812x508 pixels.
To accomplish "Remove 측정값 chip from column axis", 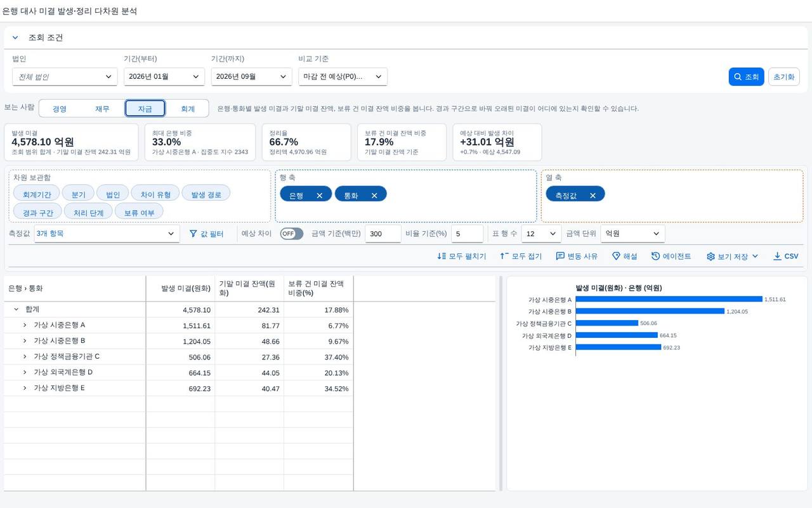I will point(593,195).
